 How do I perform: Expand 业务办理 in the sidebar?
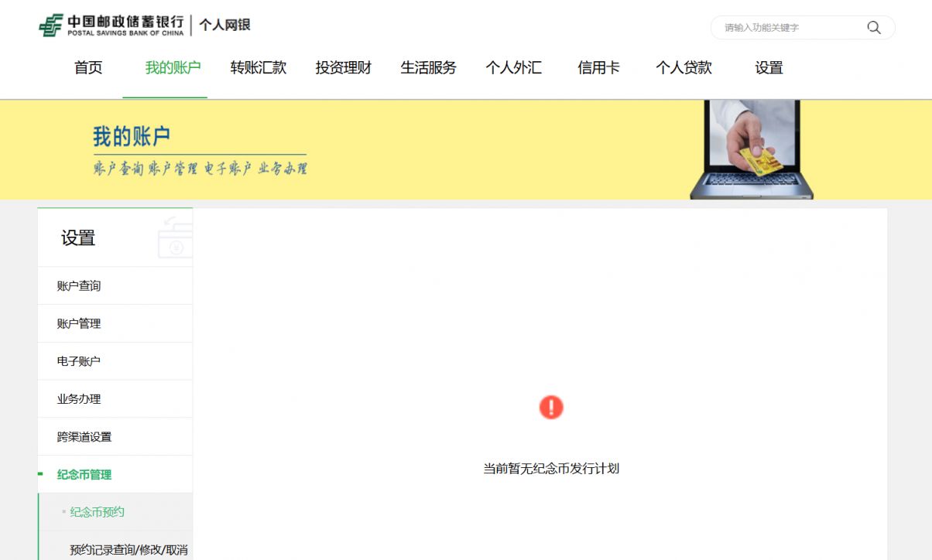pos(115,399)
